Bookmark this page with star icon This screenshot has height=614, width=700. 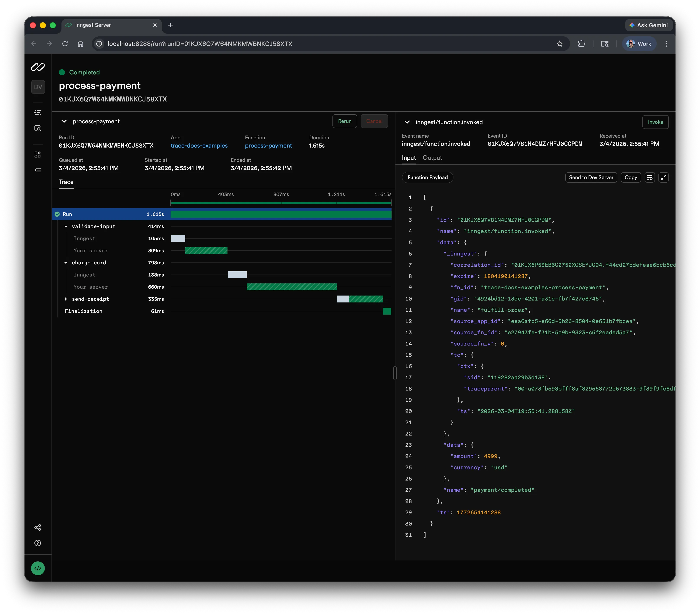click(x=560, y=44)
